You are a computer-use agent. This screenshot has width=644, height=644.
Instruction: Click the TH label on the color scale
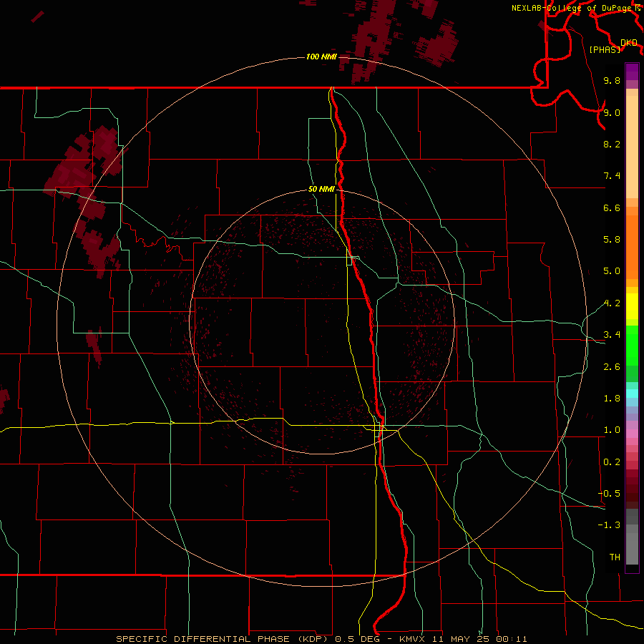tap(615, 557)
